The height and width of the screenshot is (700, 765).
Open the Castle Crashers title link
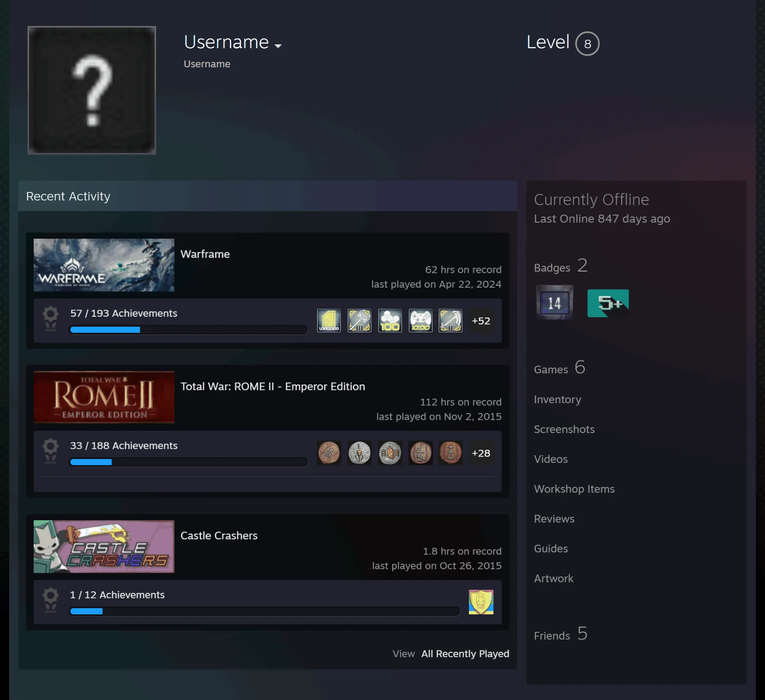(219, 535)
